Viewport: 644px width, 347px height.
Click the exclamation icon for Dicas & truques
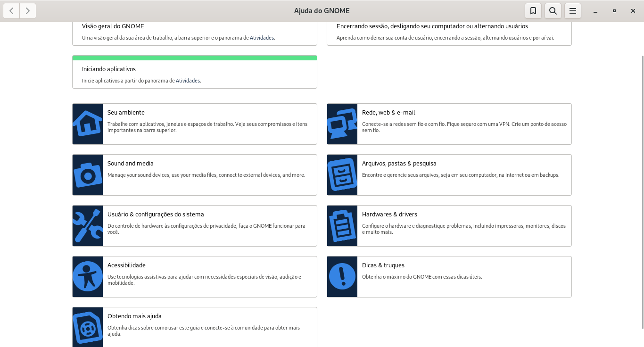(342, 277)
